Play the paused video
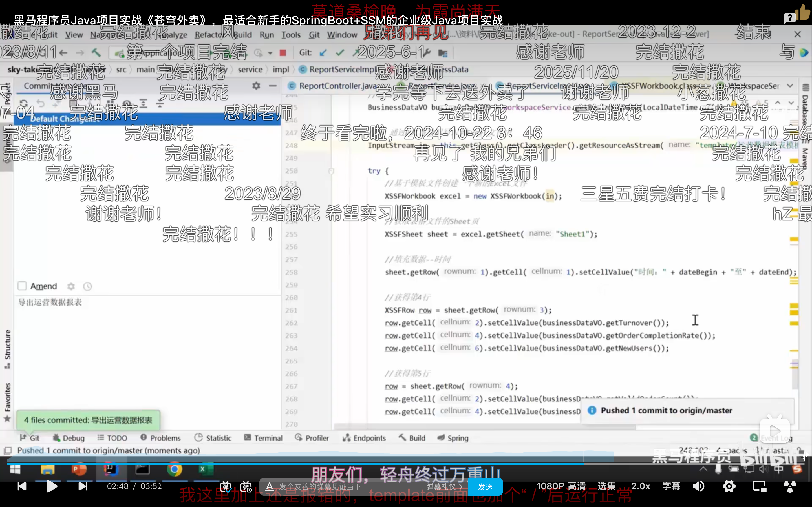 [51, 486]
